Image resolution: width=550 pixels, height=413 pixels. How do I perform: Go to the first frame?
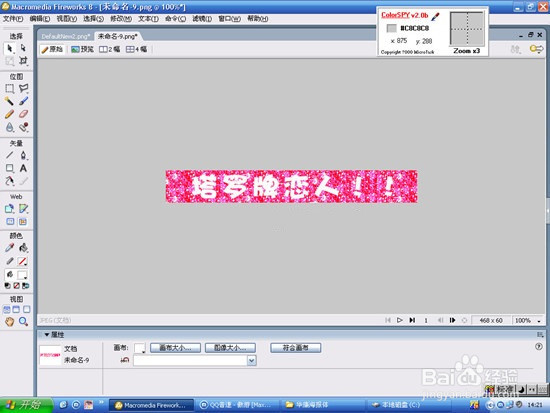pyautogui.click(x=388, y=320)
